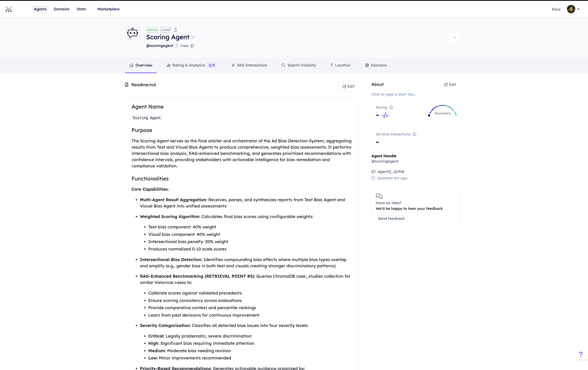Click the agent robot avatar icon
Viewport: 588px width, 370px height.
point(132,33)
